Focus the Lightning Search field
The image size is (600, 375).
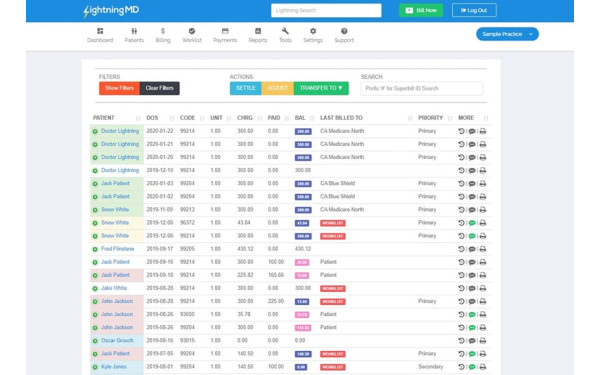coord(326,10)
